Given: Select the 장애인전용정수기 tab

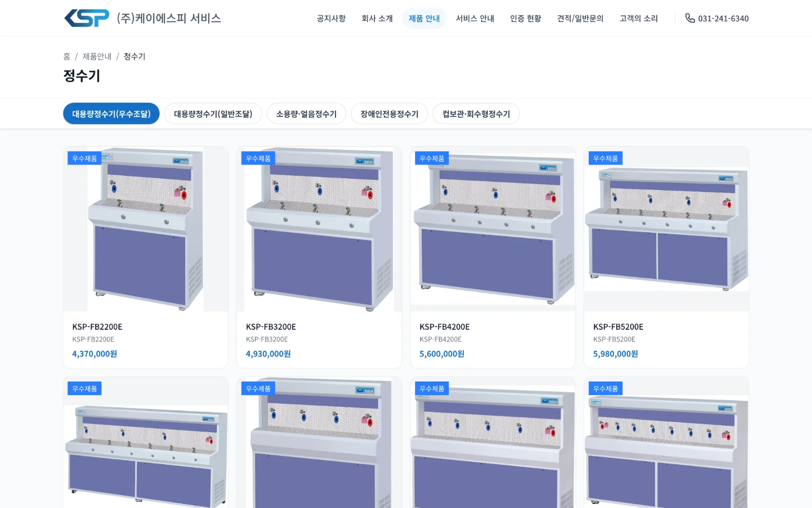Looking at the screenshot, I should 389,114.
